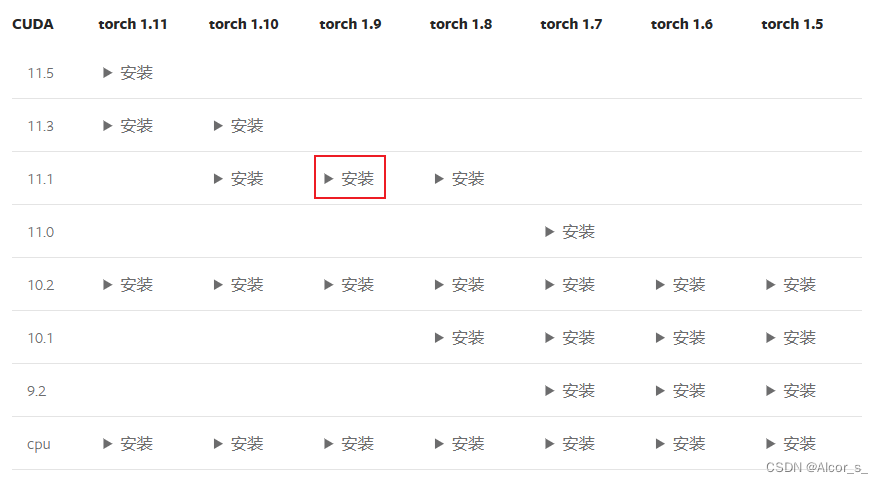Expand 安装 for CUDA 10.1 torch 1.8

(460, 338)
